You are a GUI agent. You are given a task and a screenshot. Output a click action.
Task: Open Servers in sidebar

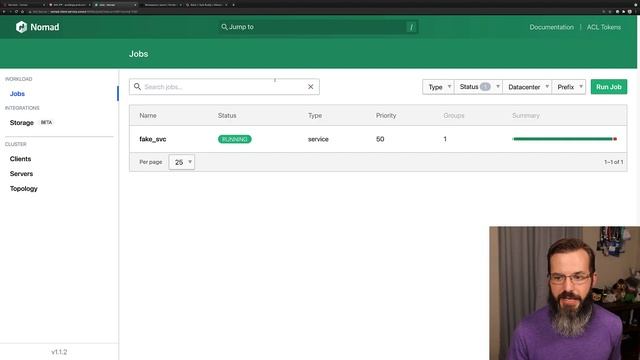21,173
